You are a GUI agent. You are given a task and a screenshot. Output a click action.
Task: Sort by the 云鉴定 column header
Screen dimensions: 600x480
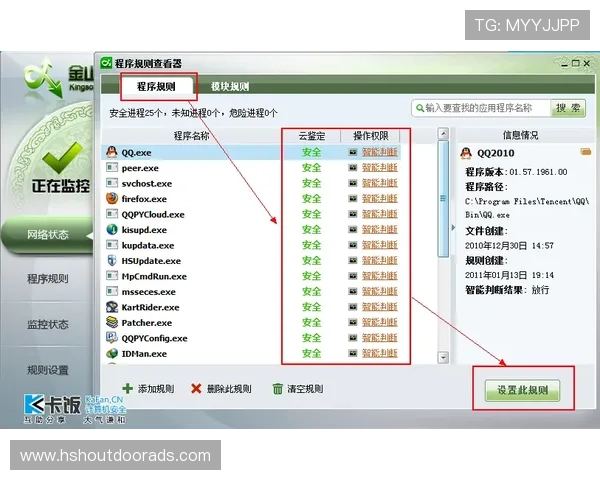311,136
